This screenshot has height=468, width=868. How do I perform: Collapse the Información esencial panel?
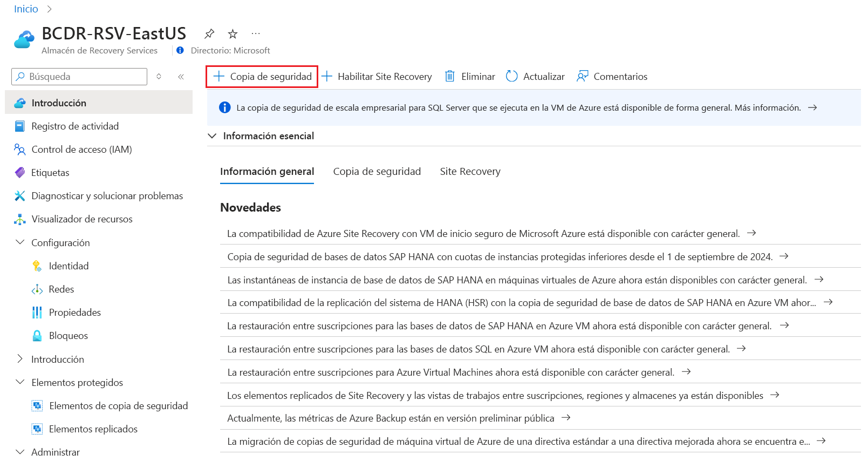212,136
